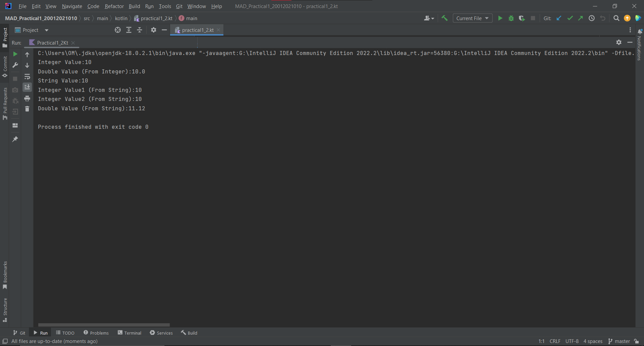Click the Down the Stack Trace arrow
This screenshot has width=644, height=346.
[x=27, y=65]
